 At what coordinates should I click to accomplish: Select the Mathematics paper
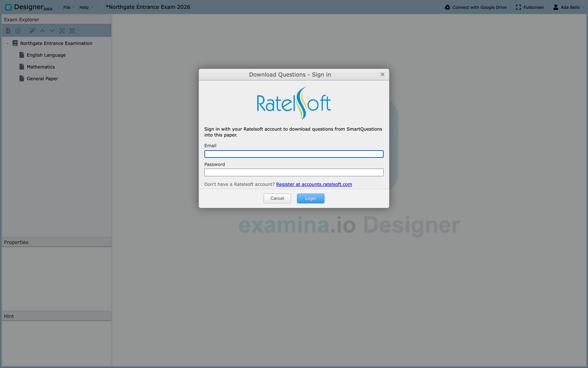pos(41,67)
